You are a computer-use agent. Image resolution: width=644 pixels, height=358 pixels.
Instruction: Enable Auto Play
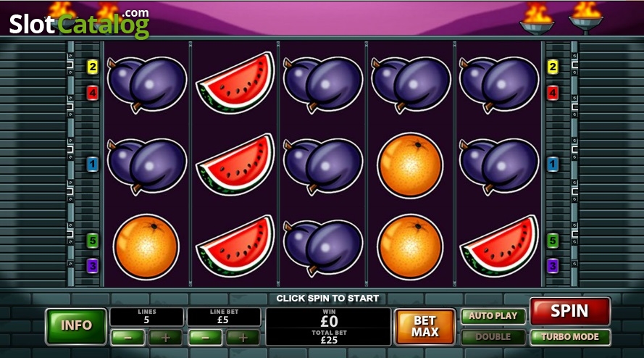(x=493, y=316)
